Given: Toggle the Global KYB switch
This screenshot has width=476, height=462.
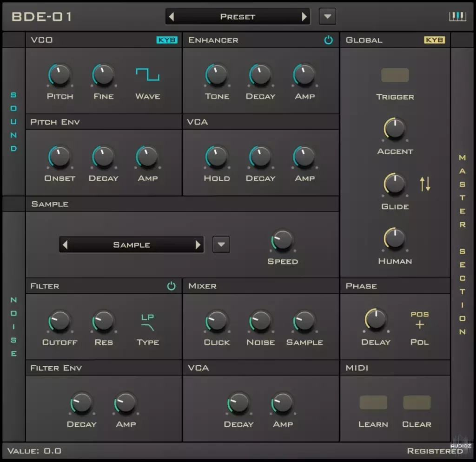Looking at the screenshot, I should tap(434, 40).
